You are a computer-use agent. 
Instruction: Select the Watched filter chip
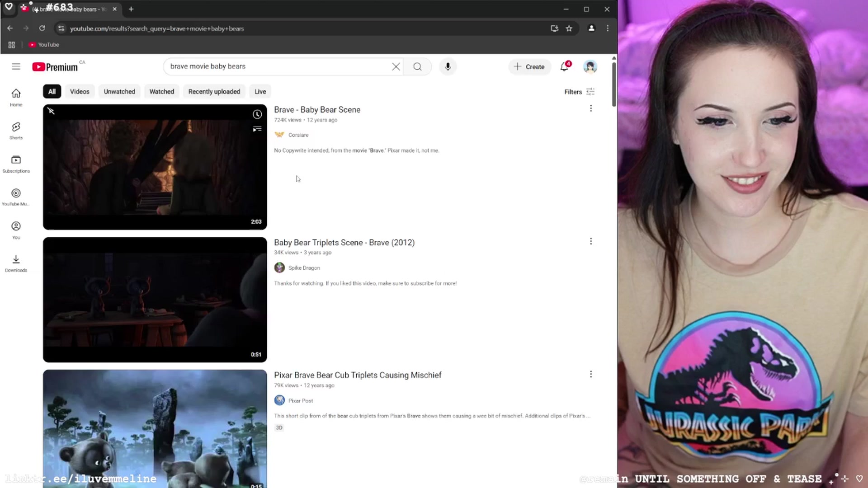tap(162, 92)
